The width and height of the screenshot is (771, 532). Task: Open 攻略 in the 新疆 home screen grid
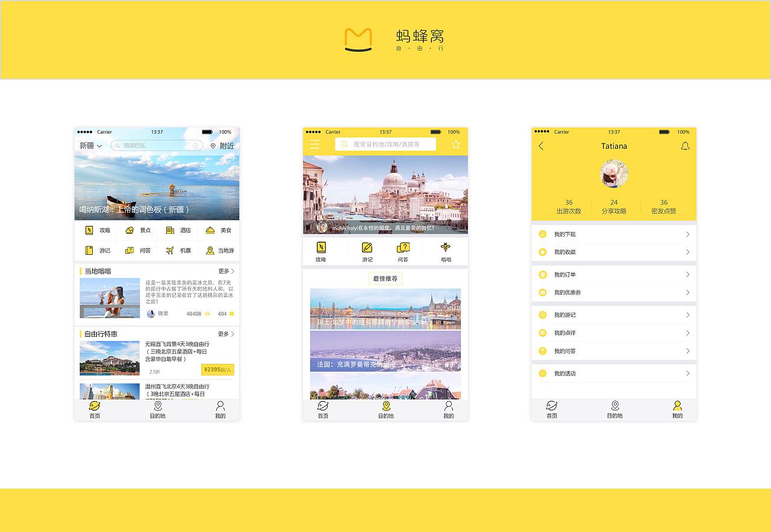click(97, 230)
